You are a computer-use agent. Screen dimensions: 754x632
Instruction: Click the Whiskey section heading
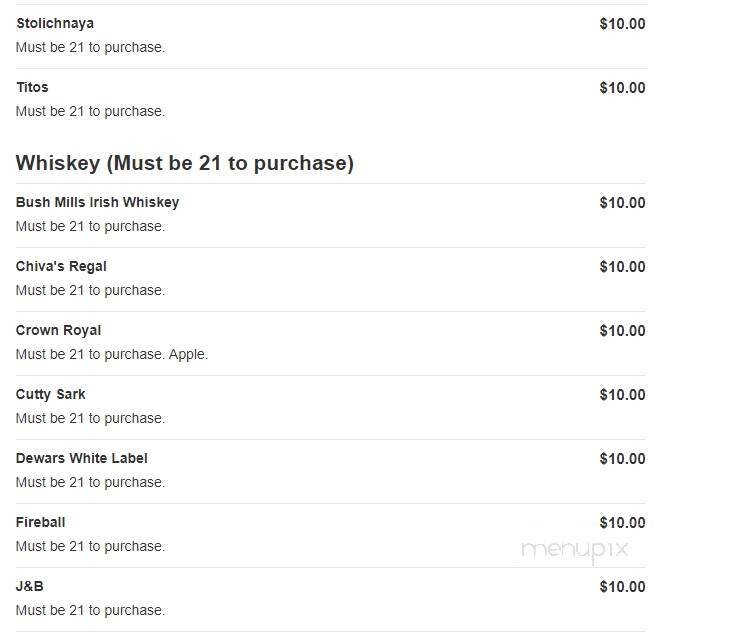(185, 163)
